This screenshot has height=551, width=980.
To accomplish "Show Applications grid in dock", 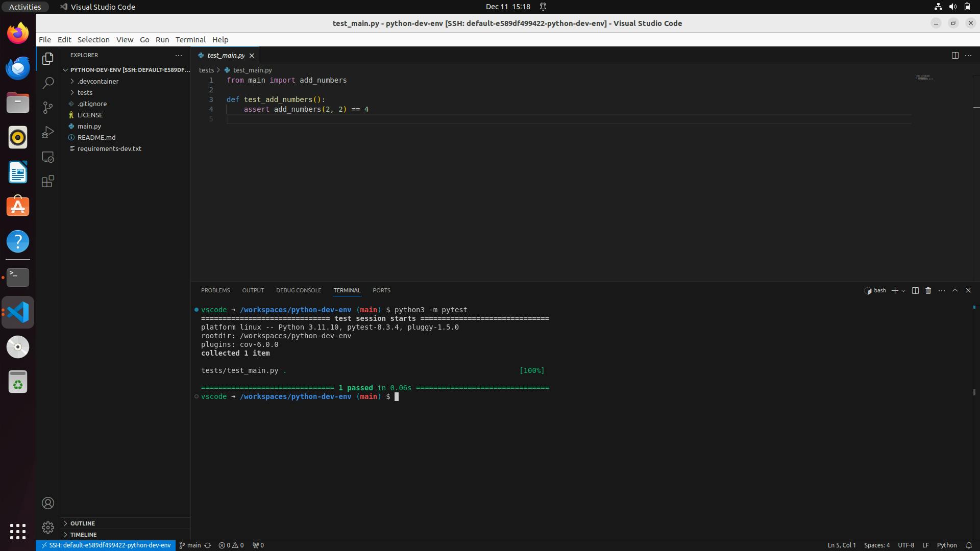I will 18,531.
